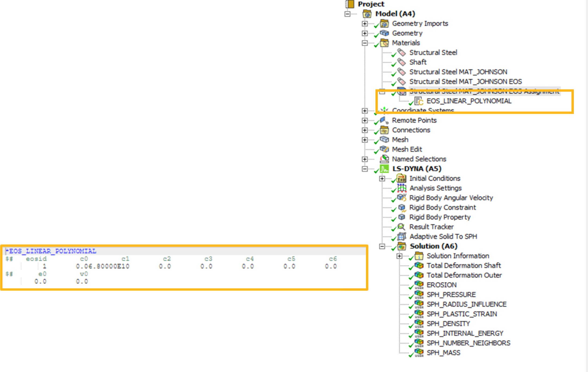Screen dimensions: 588x372
Task: Click the Initial Conditions T=0 icon
Action: click(x=401, y=179)
